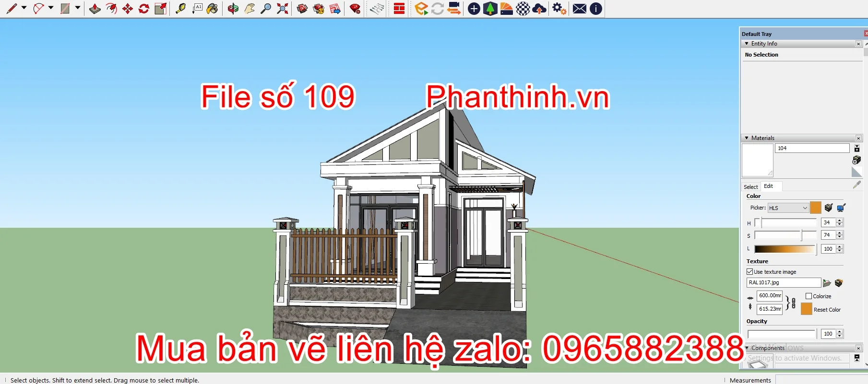
Task: Open the color Picker HLS dropdown
Action: (788, 208)
